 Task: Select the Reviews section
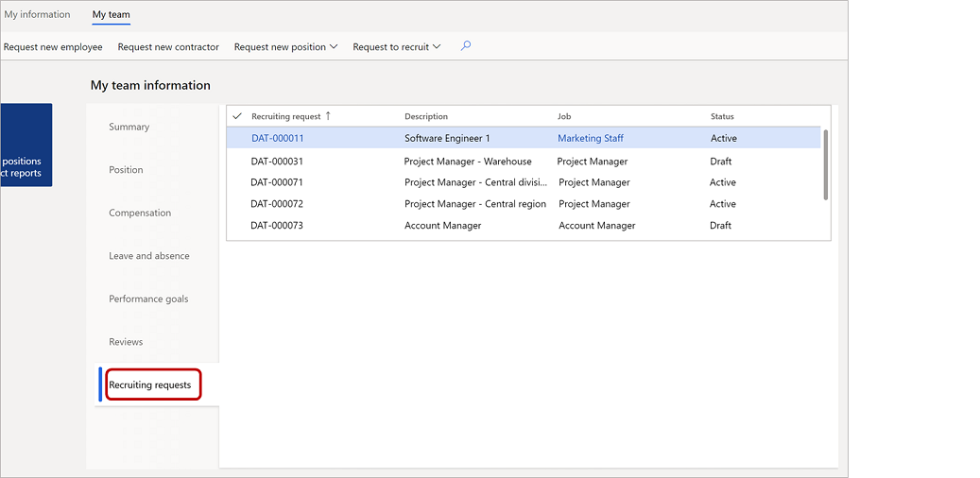[x=126, y=342]
